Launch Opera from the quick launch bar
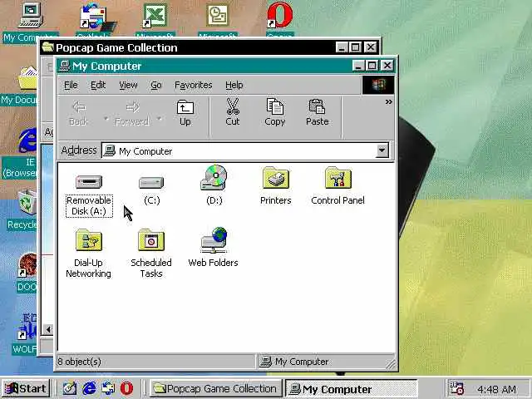532x399 pixels. pyautogui.click(x=126, y=388)
